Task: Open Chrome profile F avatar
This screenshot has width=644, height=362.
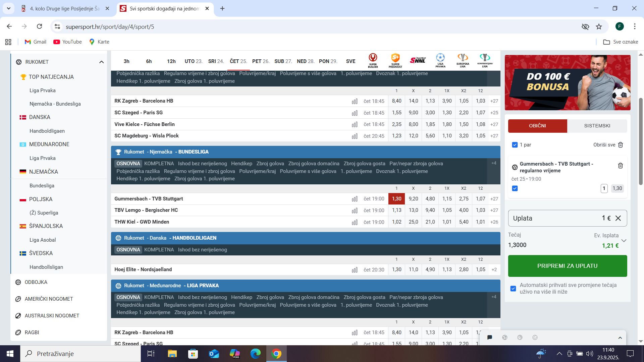Action: point(620,26)
